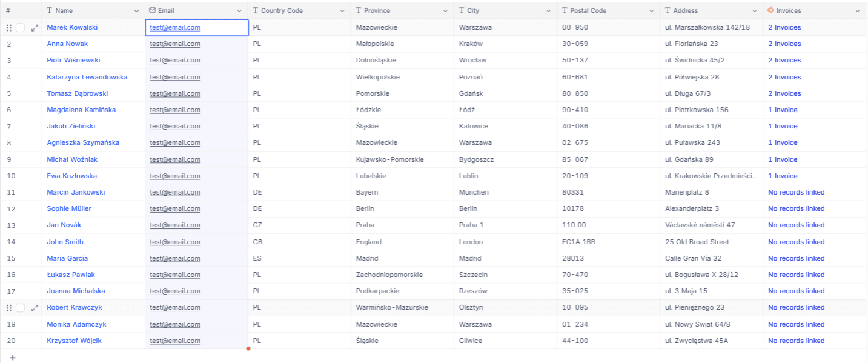Open the Postal Code column dropdown

[x=651, y=11]
